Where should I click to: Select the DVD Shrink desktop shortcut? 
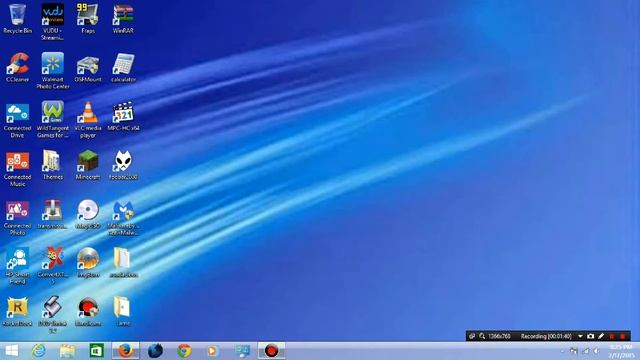(x=53, y=315)
